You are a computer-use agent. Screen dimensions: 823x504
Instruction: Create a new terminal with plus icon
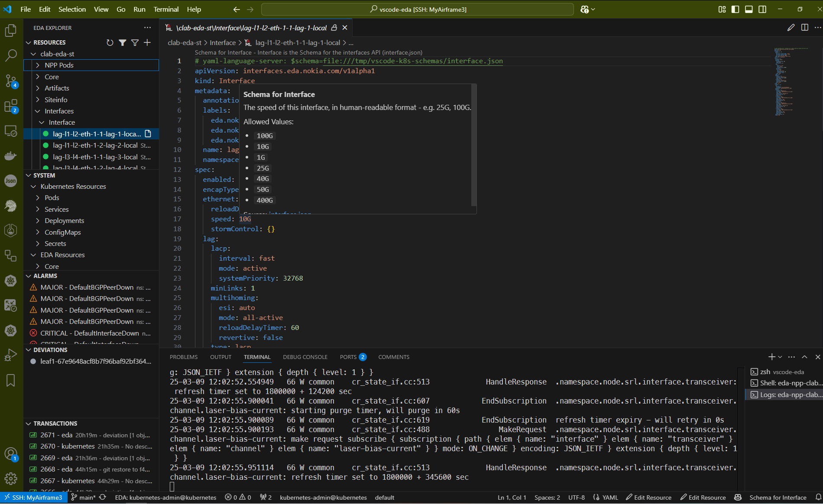(771, 357)
